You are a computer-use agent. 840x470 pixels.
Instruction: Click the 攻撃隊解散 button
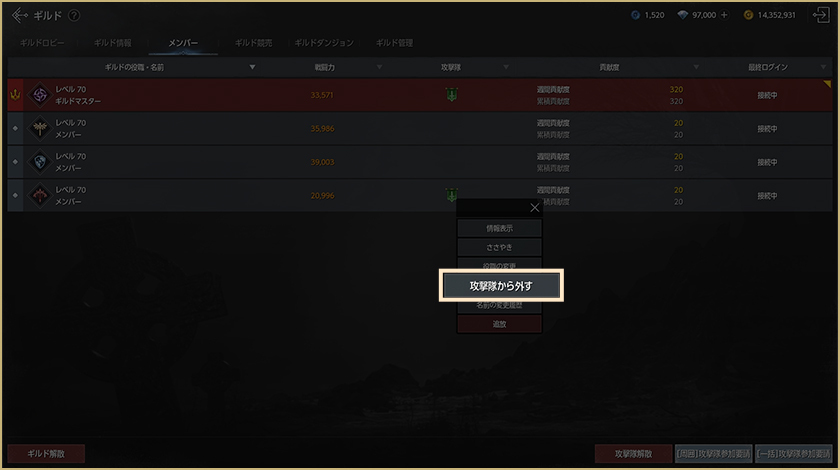[633, 453]
